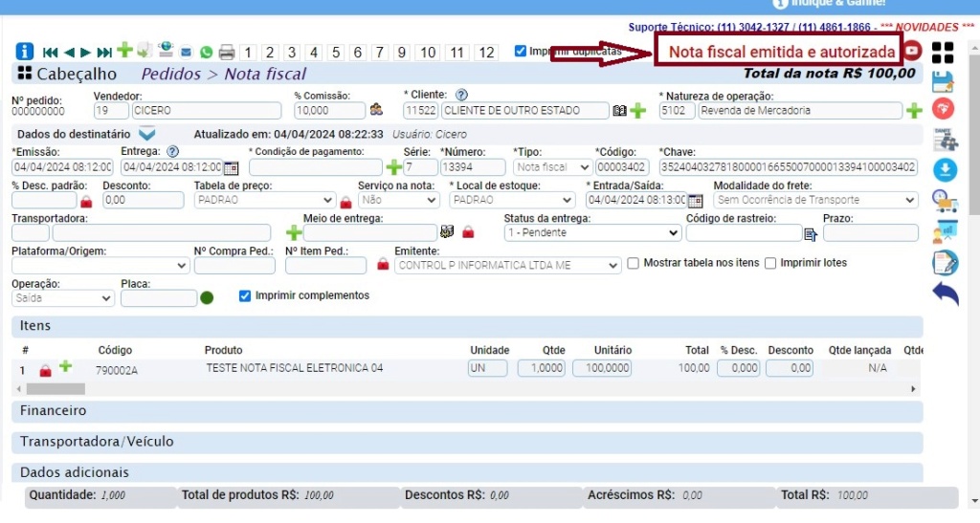Open the Emitente dropdown
980x523 pixels.
(507, 266)
